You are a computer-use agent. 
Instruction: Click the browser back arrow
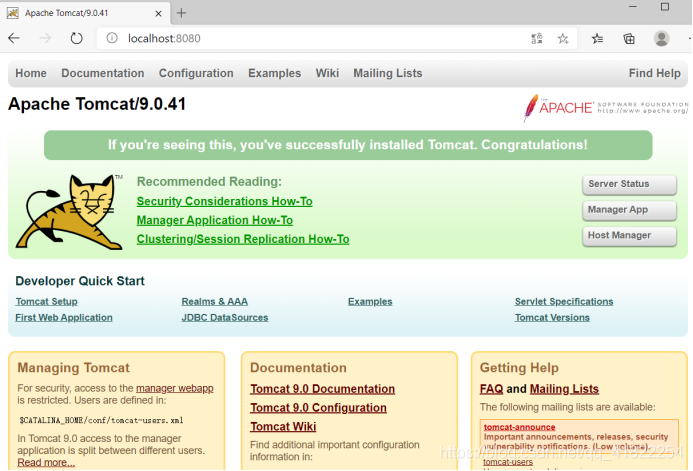14,38
